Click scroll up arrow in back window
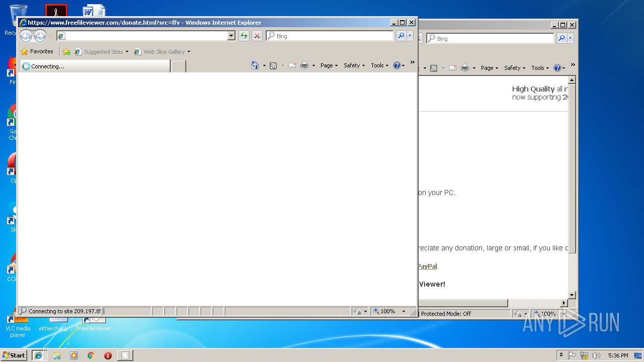This screenshot has height=362, width=644. pos(572,80)
